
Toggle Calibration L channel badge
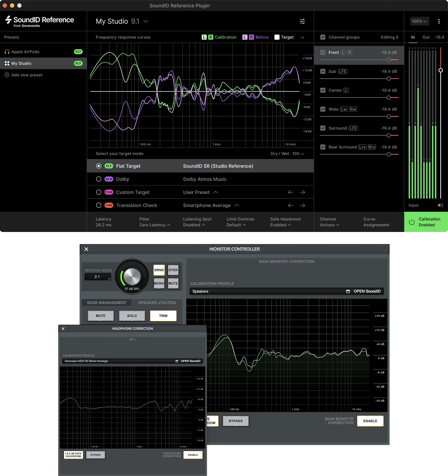tap(204, 37)
